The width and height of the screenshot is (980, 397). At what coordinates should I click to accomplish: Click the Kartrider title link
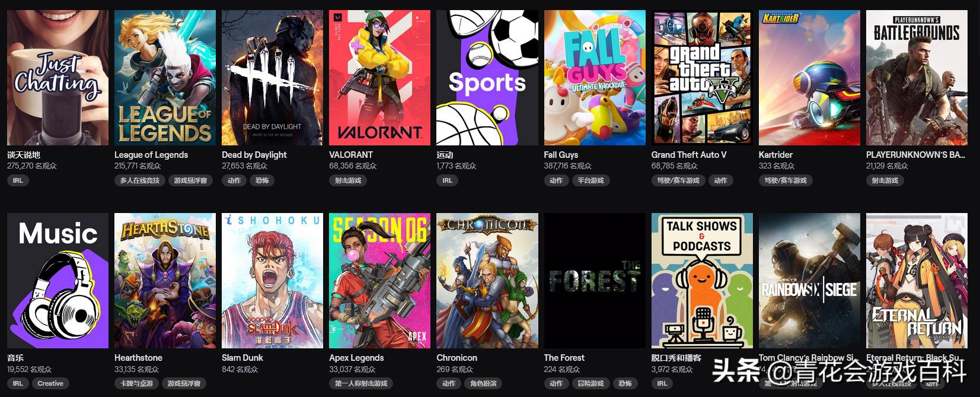[x=775, y=155]
